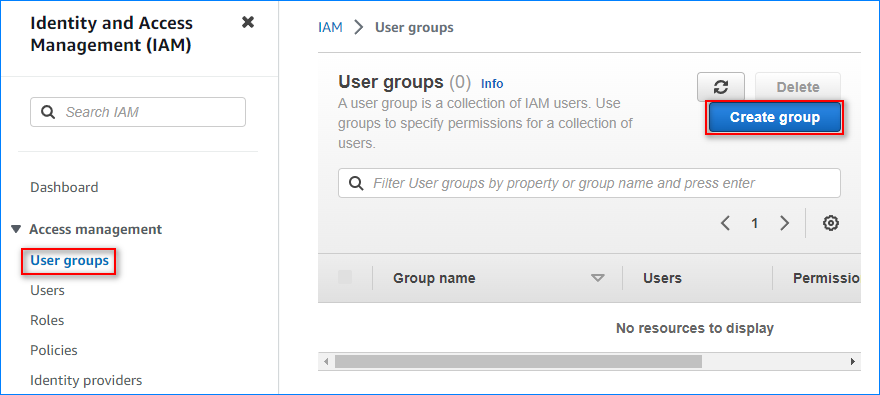Go to next page arrow

click(785, 223)
